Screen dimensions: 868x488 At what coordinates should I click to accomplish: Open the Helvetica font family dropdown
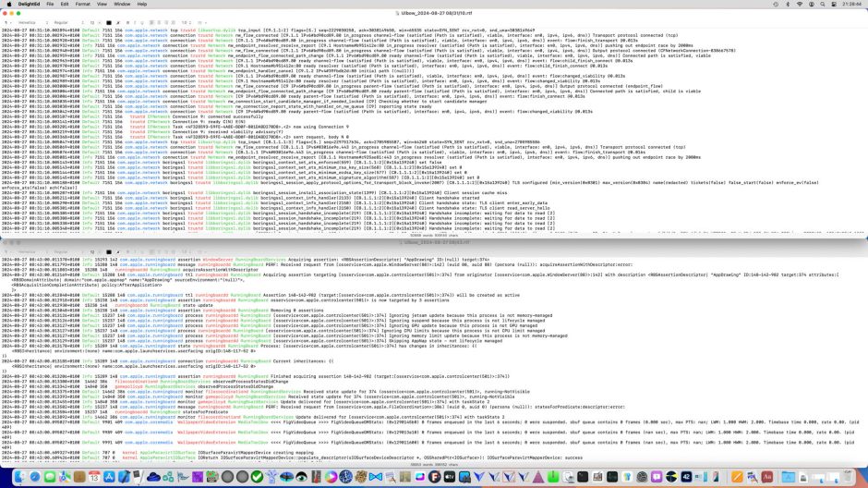pos(32,23)
